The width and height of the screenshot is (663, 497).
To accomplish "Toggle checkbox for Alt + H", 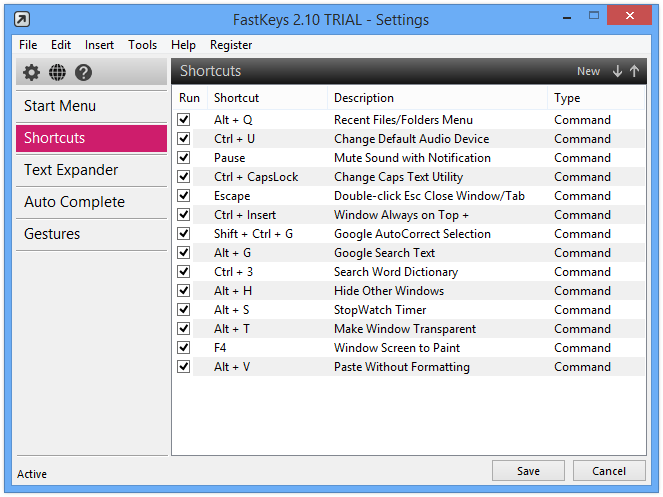I will tap(184, 291).
